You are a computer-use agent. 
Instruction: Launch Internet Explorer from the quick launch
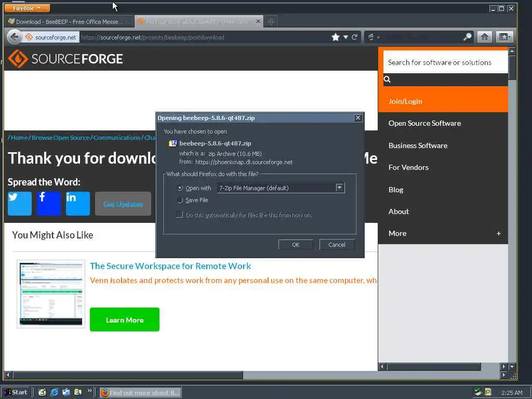point(54,392)
